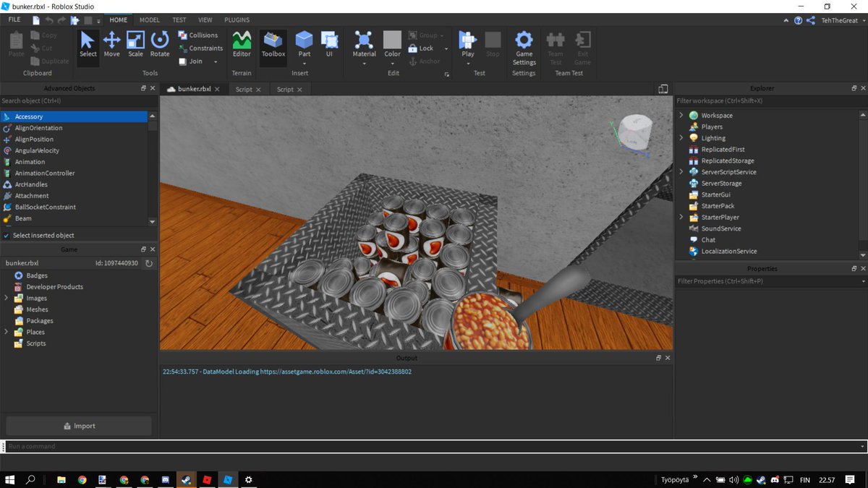Click the Run a command bar

point(434,446)
